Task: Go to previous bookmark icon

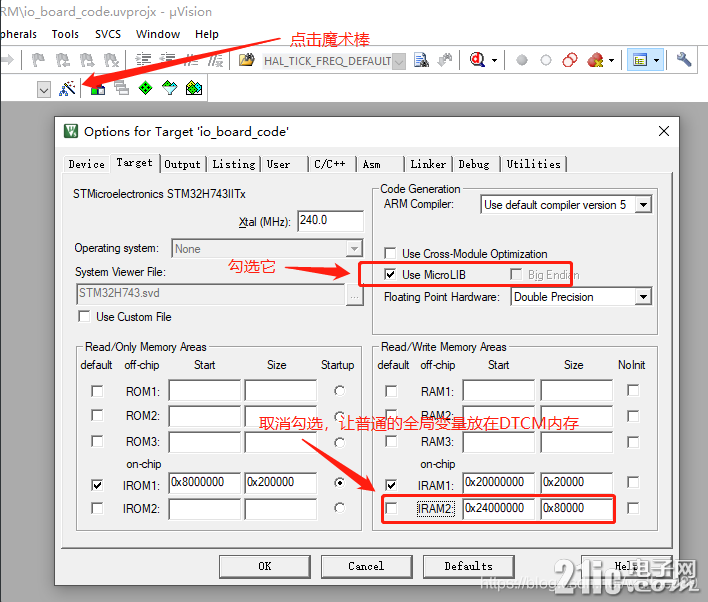Action: pos(63,60)
